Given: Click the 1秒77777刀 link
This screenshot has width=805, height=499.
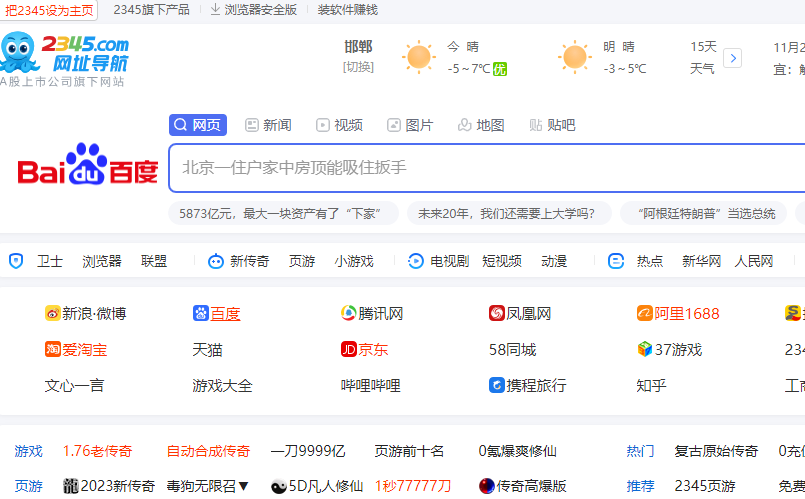Looking at the screenshot, I should click(x=413, y=486).
